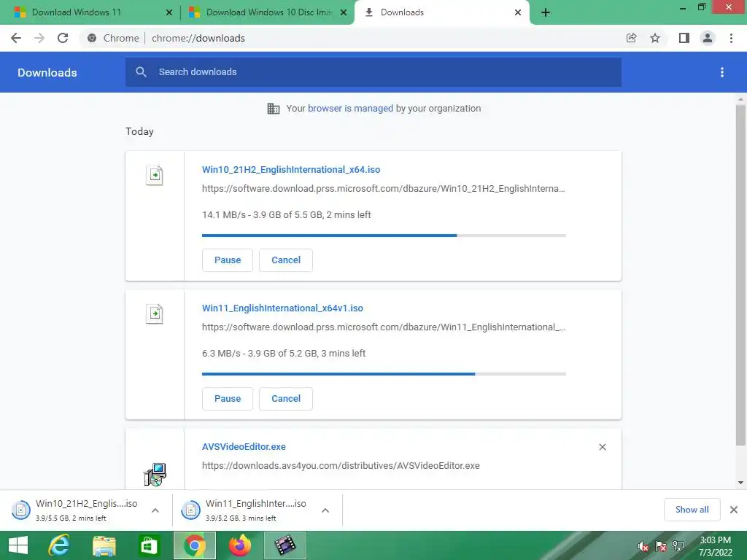
Task: Click the taskbar clock showing 3:03 PM
Action: pos(715,546)
